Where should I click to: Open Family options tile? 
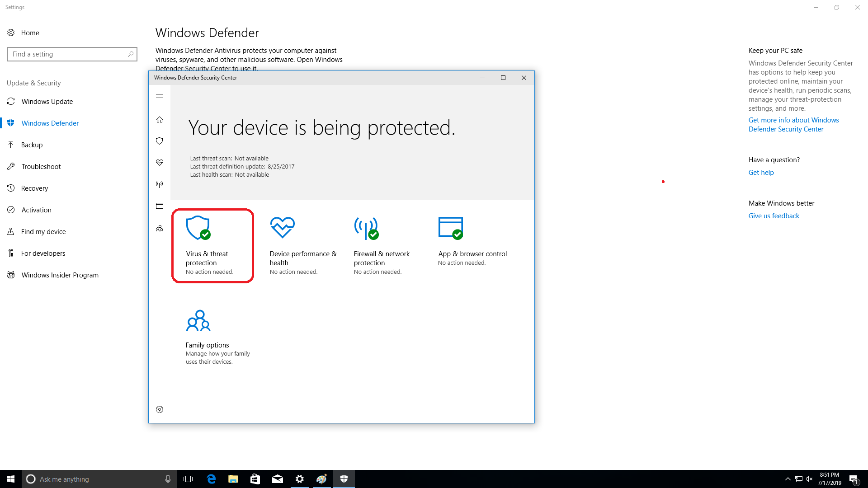[218, 337]
